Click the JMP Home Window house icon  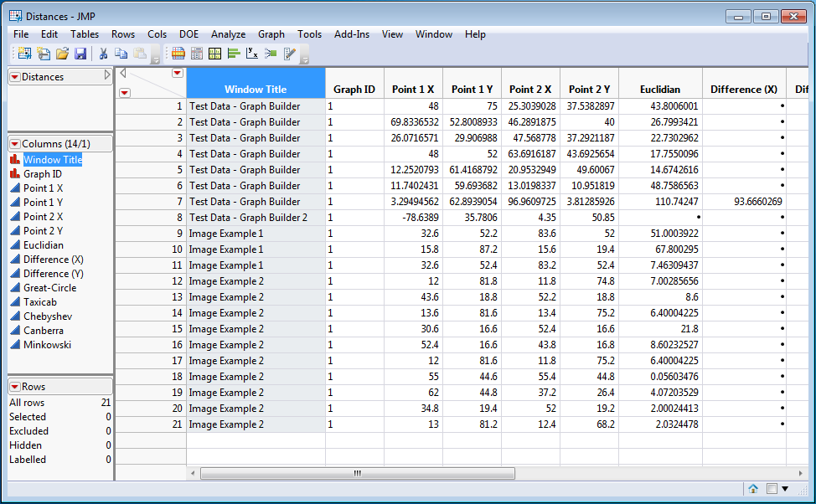click(753, 489)
